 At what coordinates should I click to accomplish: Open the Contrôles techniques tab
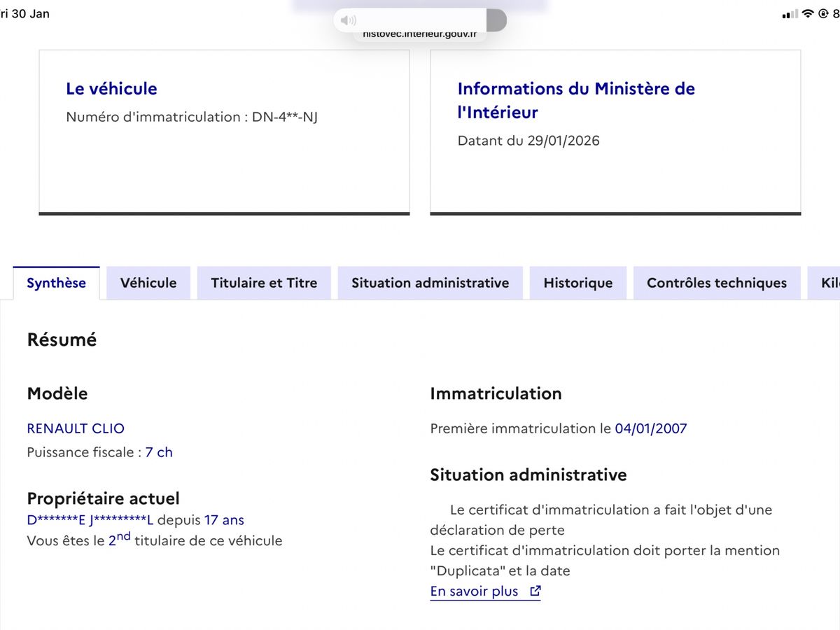(x=716, y=283)
